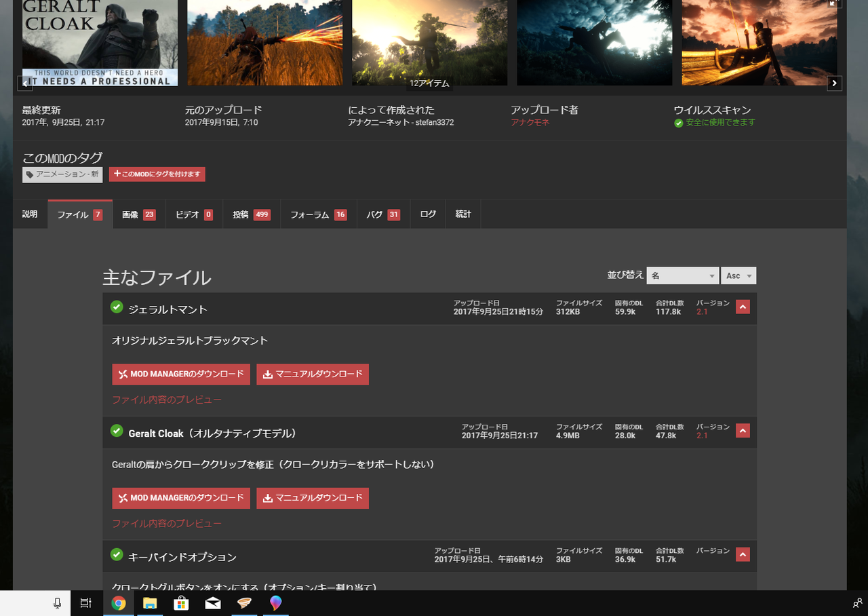Image resolution: width=868 pixels, height=616 pixels.
Task: Open the フォーラム tab
Action: point(319,214)
